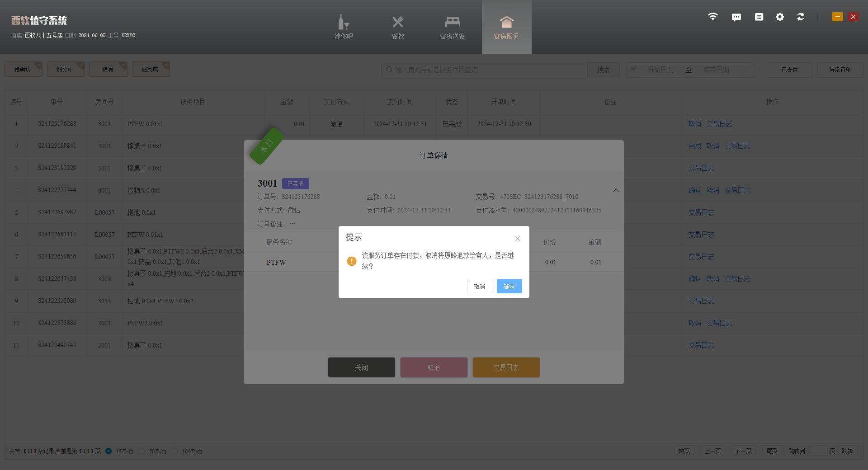Collapse the order 3001 details chevron

[x=616, y=190]
